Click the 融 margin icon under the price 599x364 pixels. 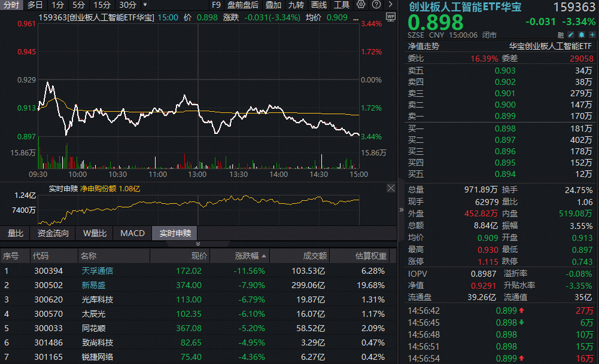[x=561, y=35]
